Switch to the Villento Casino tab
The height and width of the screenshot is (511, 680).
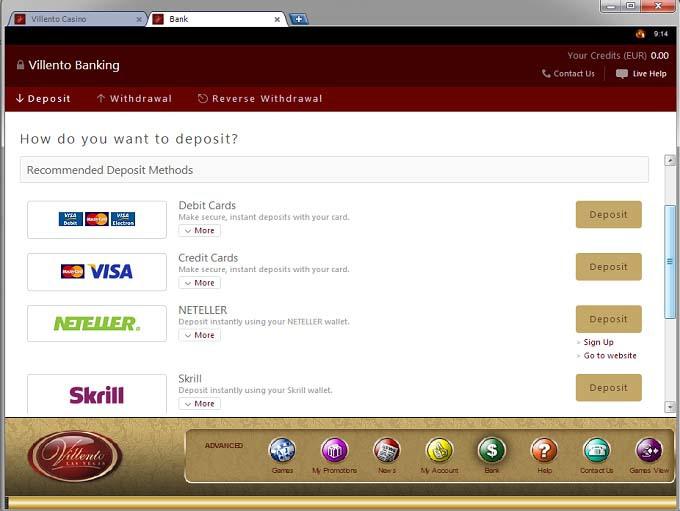[x=76, y=19]
